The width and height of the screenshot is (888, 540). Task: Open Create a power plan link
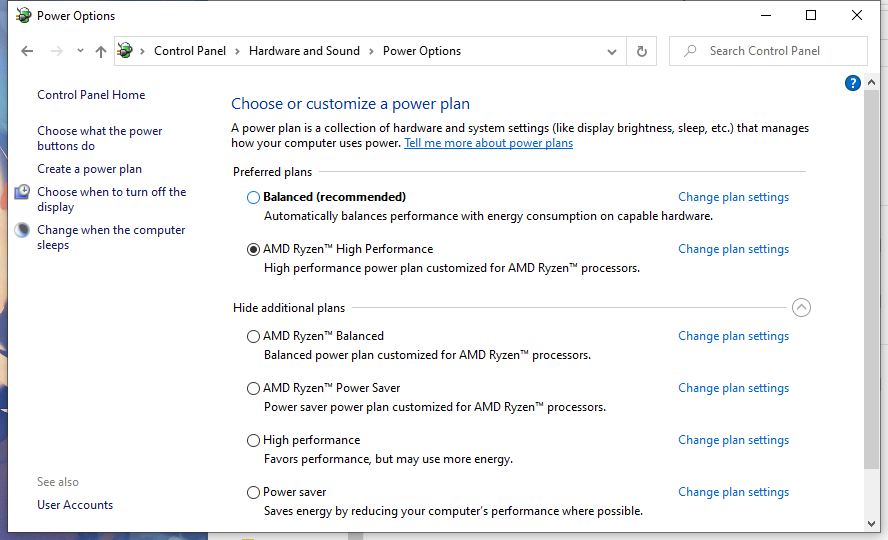click(x=89, y=169)
